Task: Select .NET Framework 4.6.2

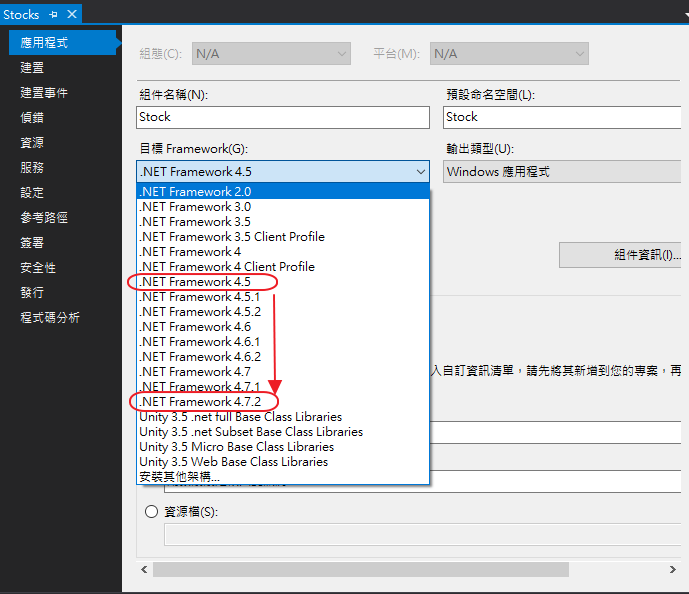Action: tap(283, 357)
